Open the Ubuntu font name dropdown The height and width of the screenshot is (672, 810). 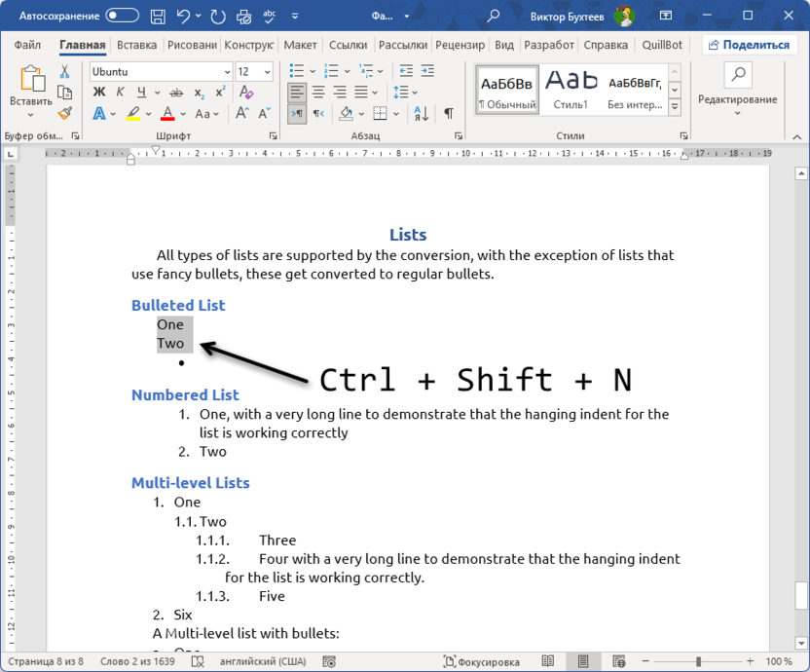click(x=156, y=71)
